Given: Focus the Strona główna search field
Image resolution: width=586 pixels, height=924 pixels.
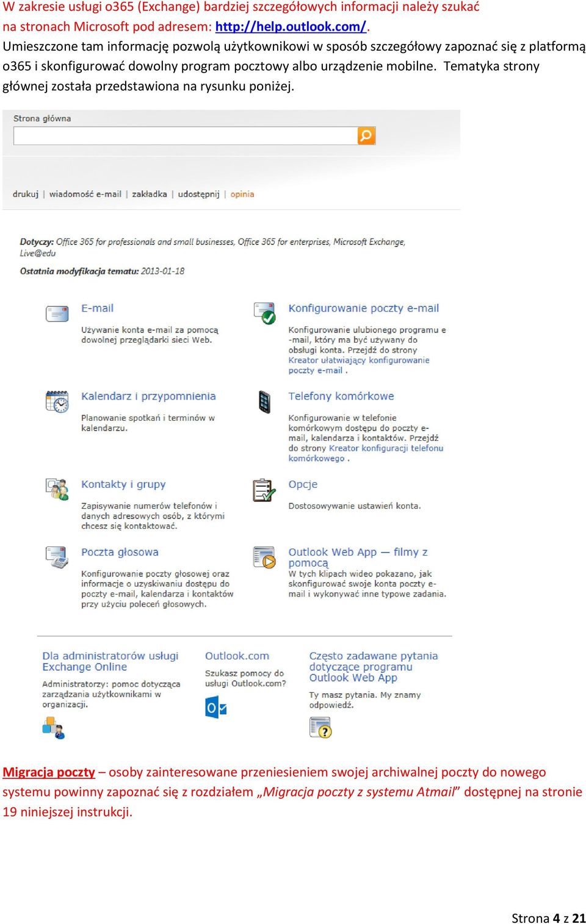Looking at the screenshot, I should pos(186,135).
